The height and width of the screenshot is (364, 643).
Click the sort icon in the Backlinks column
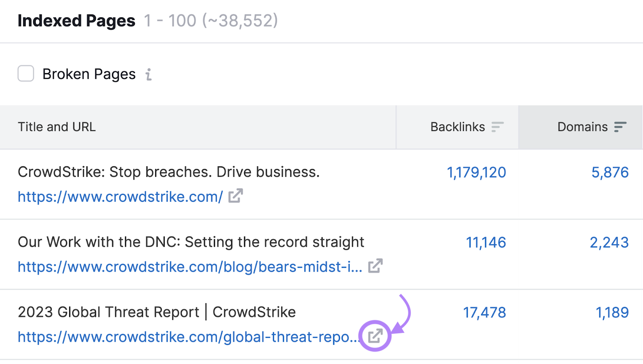click(x=497, y=127)
